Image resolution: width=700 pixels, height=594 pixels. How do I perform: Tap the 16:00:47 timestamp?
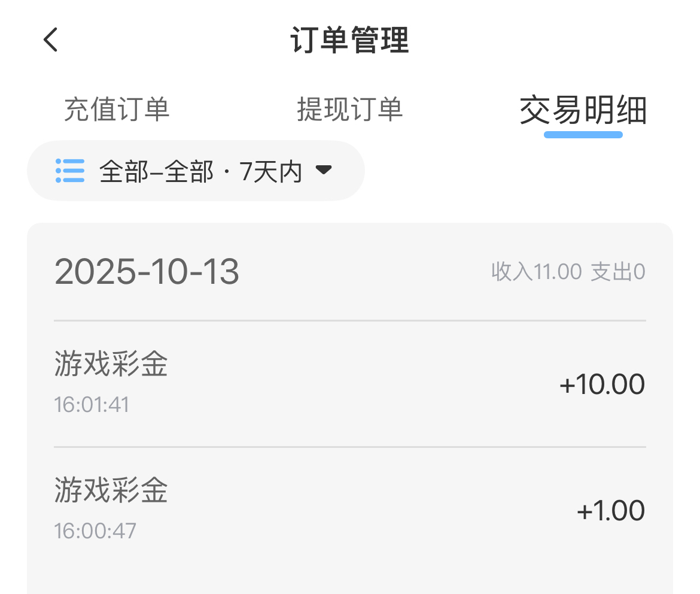[x=96, y=531]
